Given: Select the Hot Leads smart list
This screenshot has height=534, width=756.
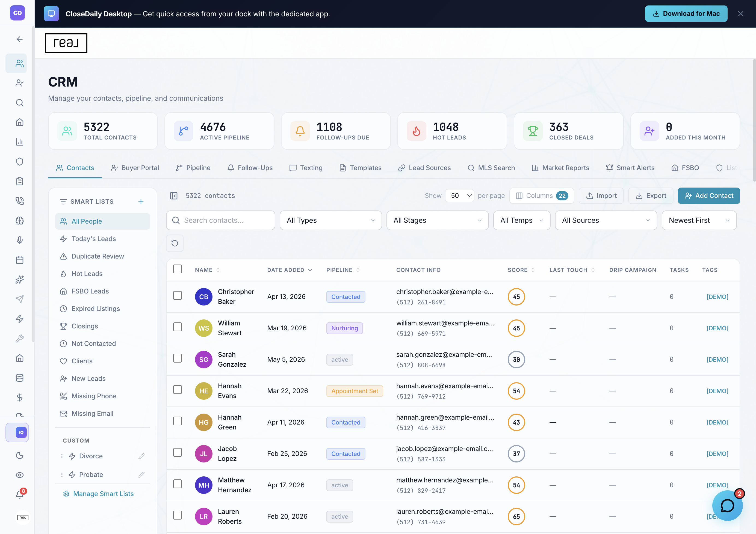Looking at the screenshot, I should pos(103,274).
